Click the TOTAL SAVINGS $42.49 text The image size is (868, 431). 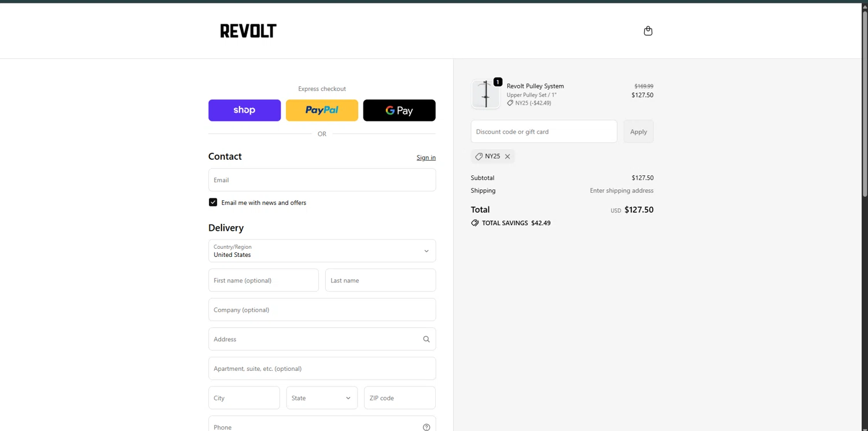(516, 223)
